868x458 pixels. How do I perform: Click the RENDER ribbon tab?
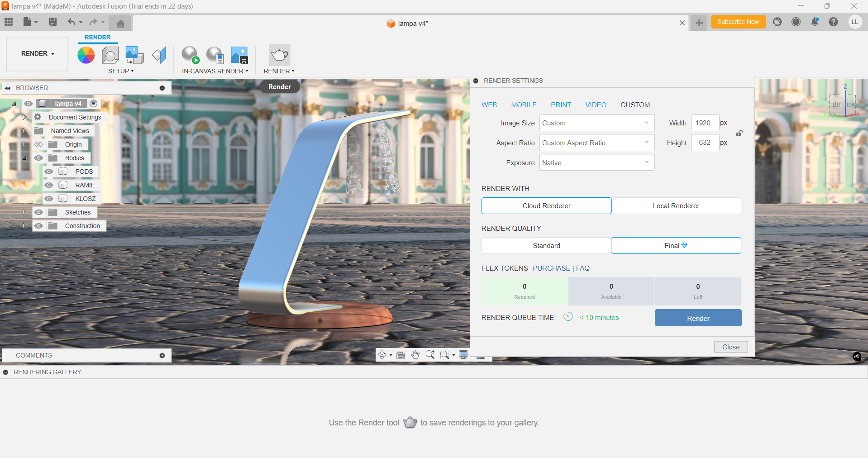tap(97, 37)
